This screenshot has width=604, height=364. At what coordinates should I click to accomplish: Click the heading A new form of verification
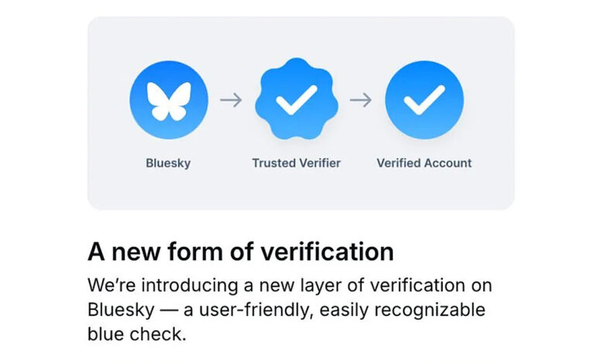(x=241, y=252)
